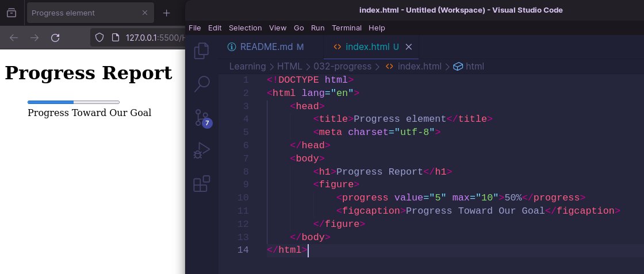This screenshot has width=644, height=274.
Task: Click the shield tracking protection icon
Action: pos(99,38)
